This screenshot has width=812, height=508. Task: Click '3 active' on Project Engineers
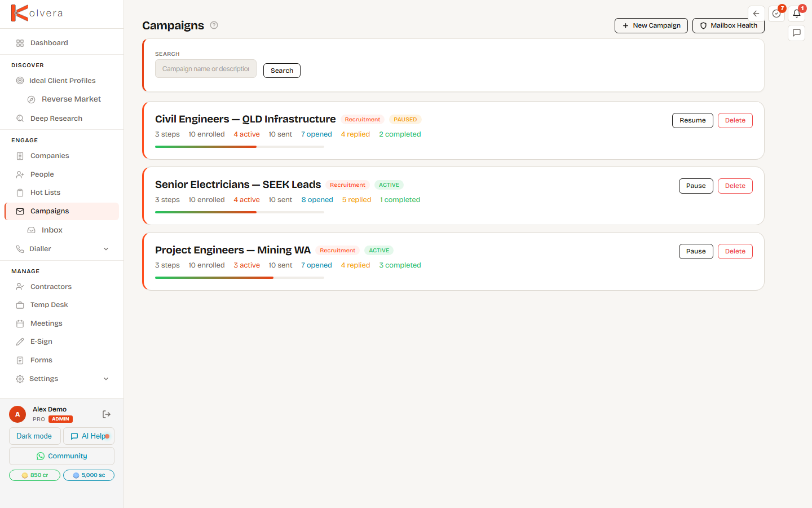pyautogui.click(x=246, y=265)
